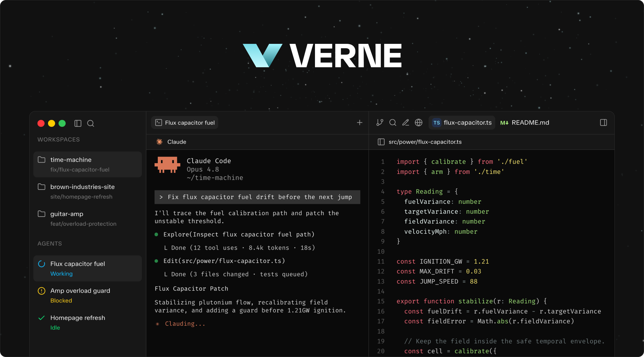Select the AGENTS section header

50,244
